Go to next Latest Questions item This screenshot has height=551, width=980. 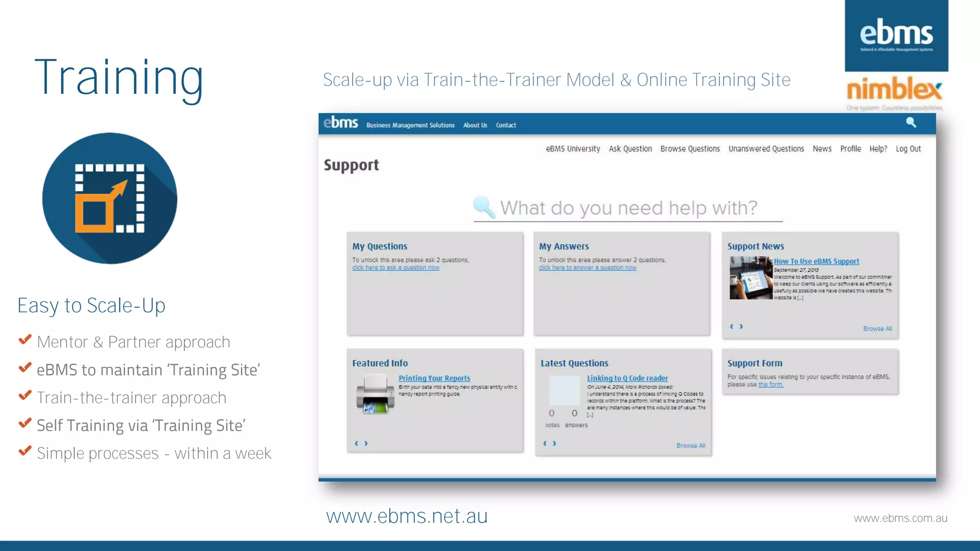click(555, 443)
